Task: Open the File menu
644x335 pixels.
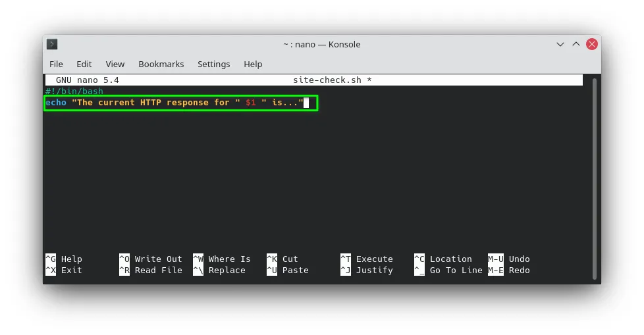Action: 56,64
